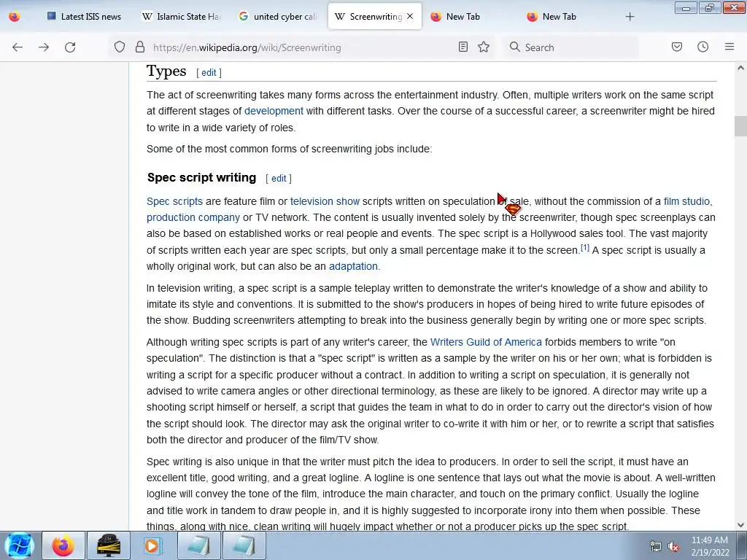Edit the Spec script writing section
The image size is (747, 560).
(x=279, y=178)
